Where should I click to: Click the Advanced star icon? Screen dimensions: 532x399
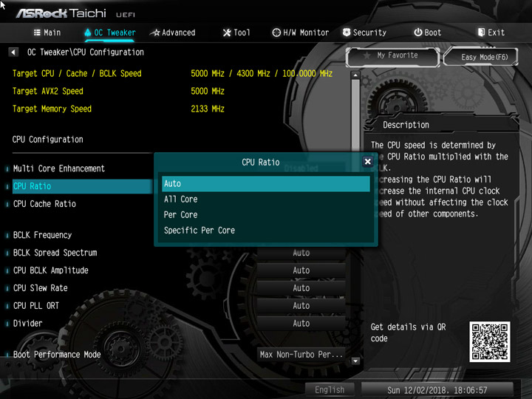click(155, 33)
